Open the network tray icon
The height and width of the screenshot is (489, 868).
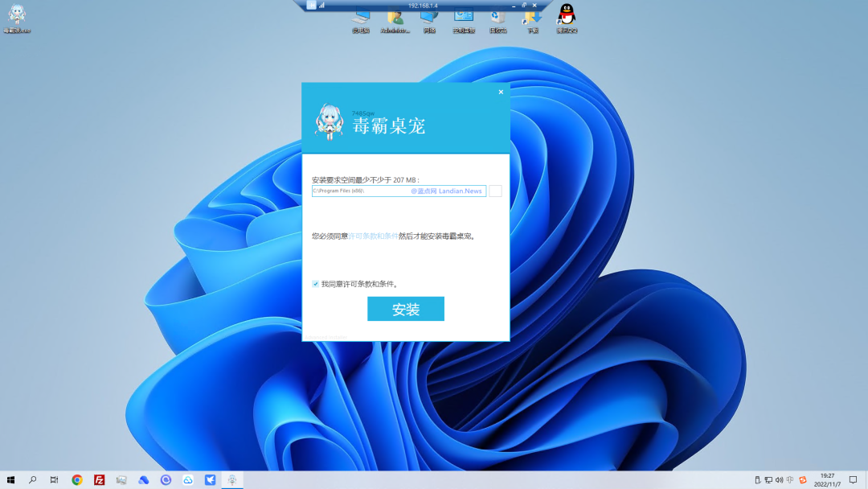click(x=768, y=480)
